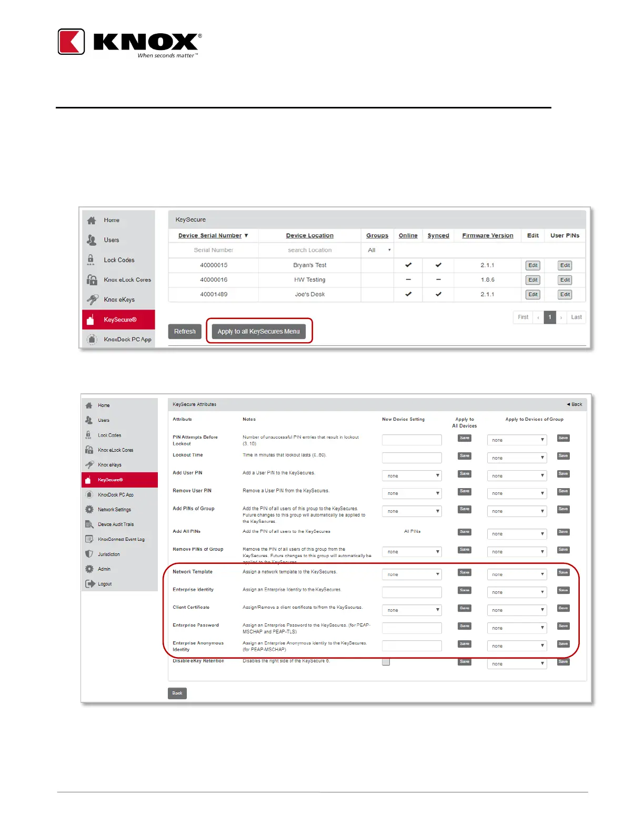Click Home icon in KeySecure Attributes sidebar
This screenshot has height=834, width=644.
point(89,405)
